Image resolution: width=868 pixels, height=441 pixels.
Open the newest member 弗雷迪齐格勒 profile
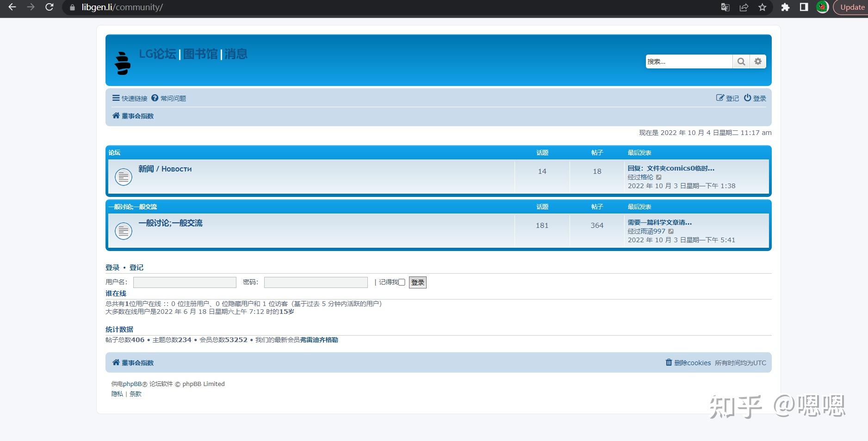point(319,340)
